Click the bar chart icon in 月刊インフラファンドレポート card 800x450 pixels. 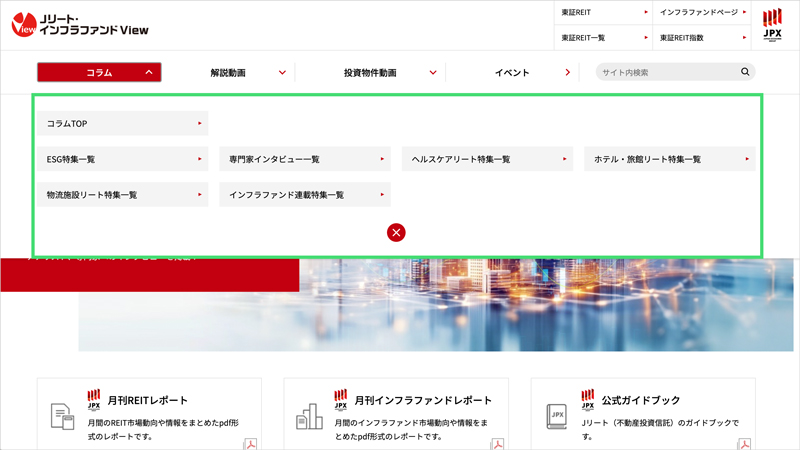[x=309, y=416]
